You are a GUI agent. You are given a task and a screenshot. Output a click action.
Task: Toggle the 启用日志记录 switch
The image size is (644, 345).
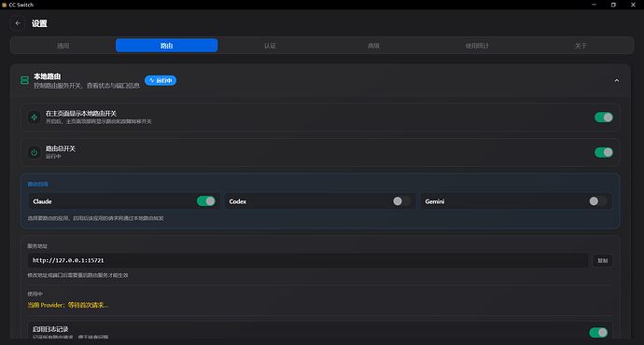click(x=598, y=332)
